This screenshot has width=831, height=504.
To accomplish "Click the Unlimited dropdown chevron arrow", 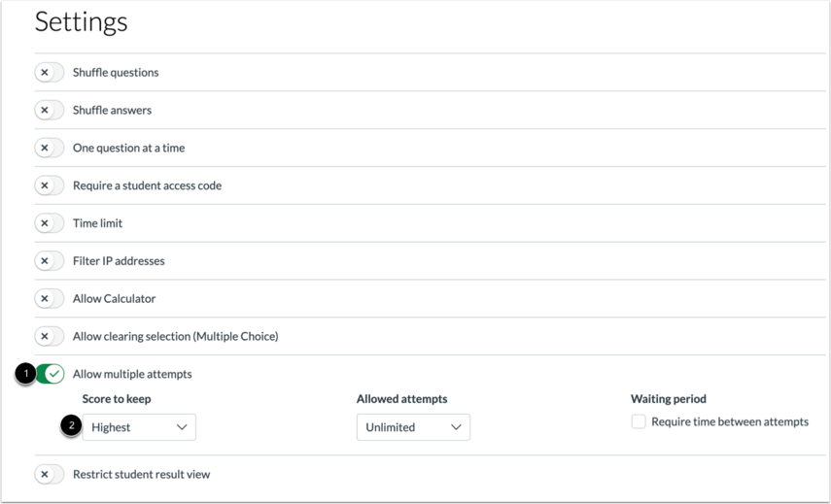I will (x=456, y=427).
